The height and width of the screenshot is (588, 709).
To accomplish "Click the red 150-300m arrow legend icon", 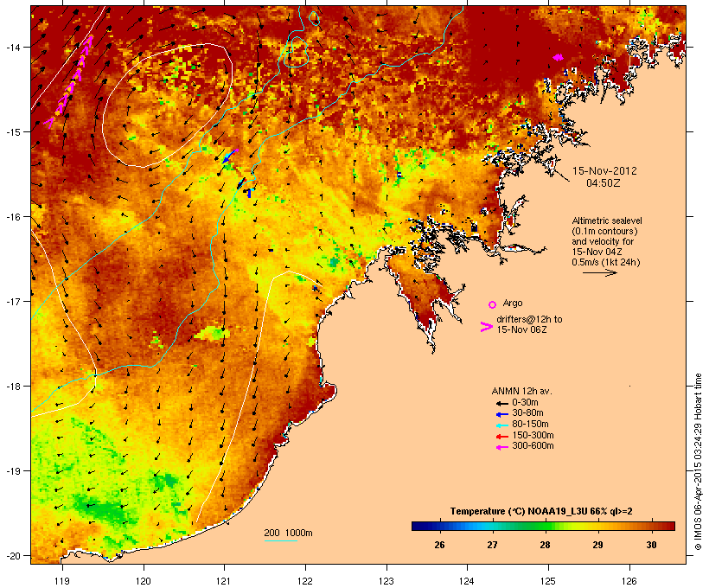I will (x=501, y=436).
